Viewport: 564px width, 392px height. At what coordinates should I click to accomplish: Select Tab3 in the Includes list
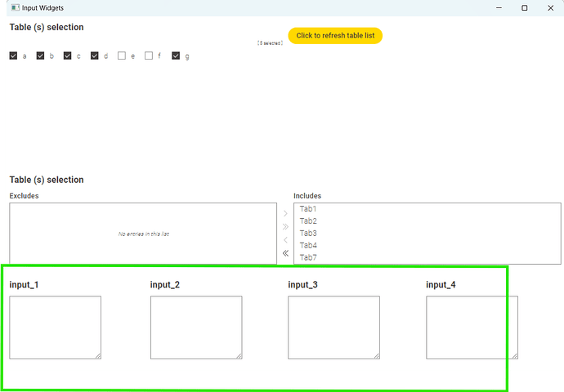308,234
